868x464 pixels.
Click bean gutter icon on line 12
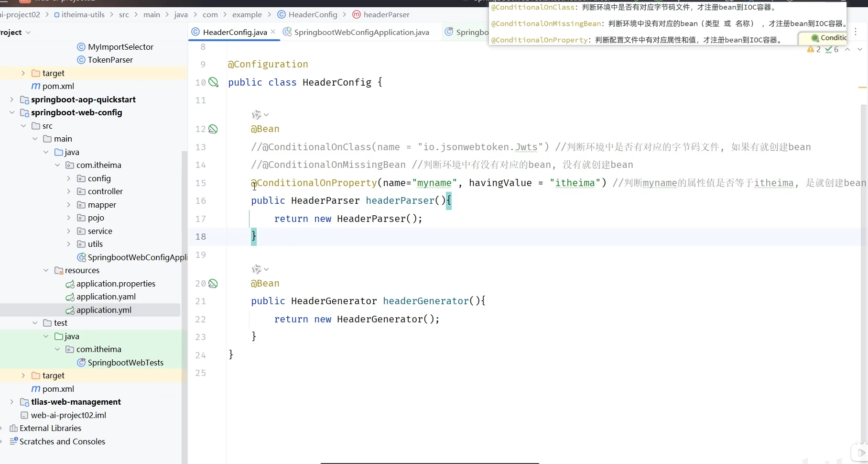point(213,129)
